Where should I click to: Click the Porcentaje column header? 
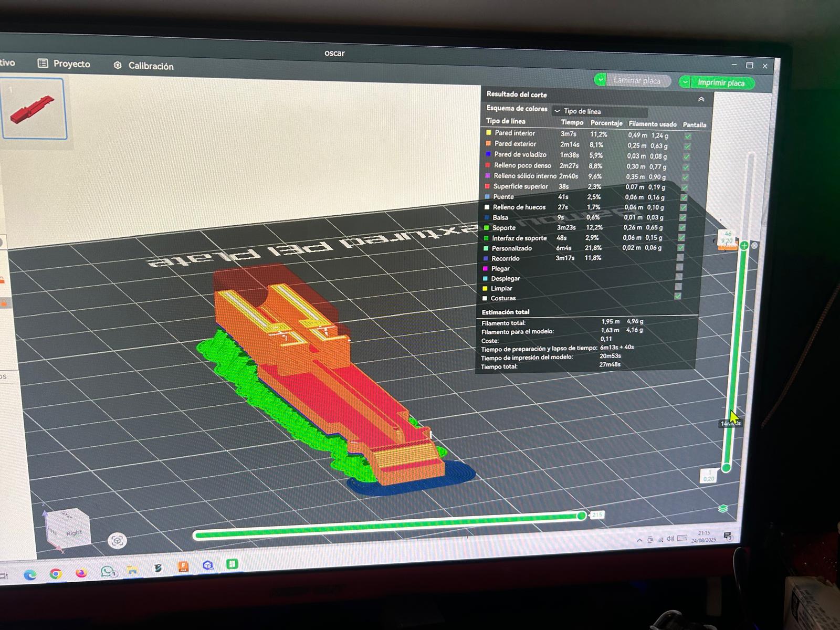606,123
